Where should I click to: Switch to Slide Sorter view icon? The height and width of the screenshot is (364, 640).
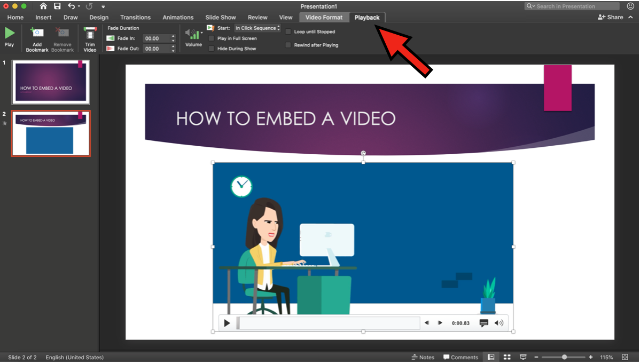[507, 357]
